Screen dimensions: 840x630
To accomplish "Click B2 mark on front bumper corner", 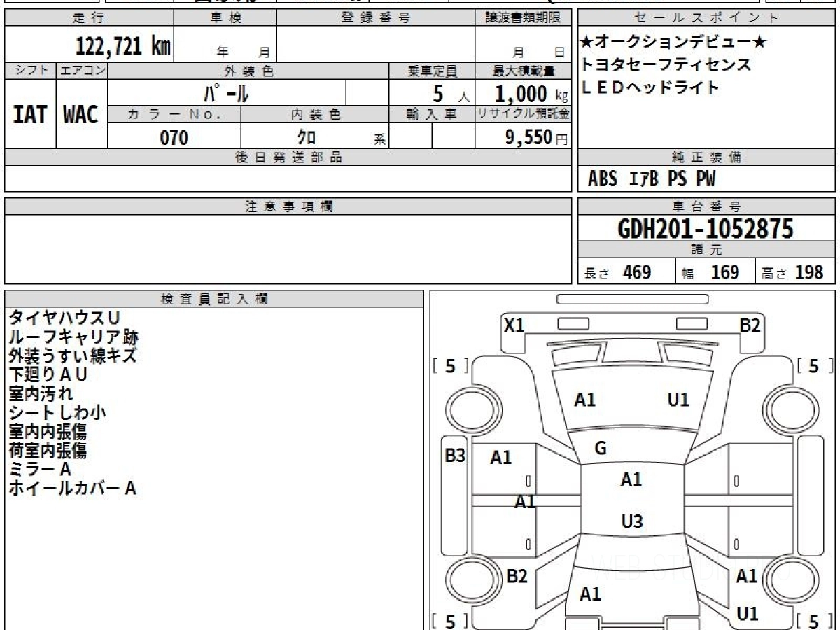I will tap(750, 325).
